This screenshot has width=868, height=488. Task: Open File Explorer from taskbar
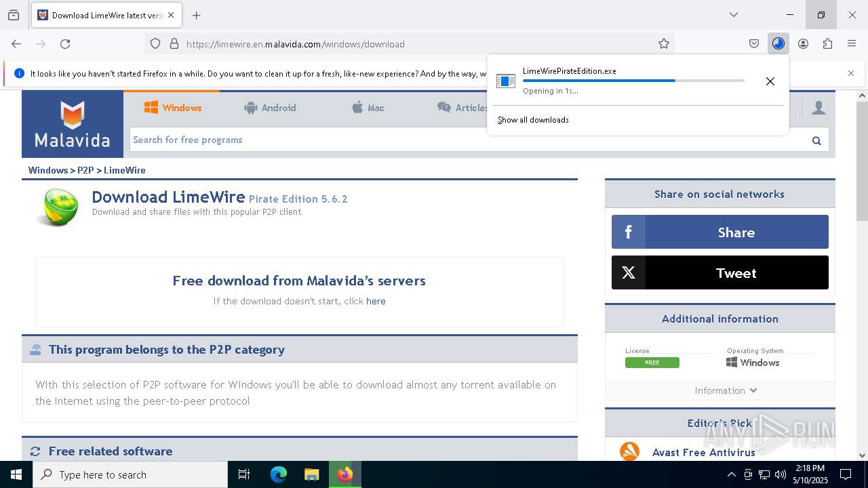tap(311, 474)
